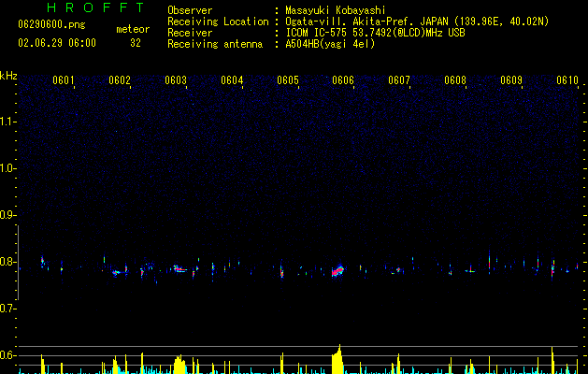Screen dimensions: 588x374
Task: Click the 0.9 kHz axis label
Action: click(x=7, y=215)
